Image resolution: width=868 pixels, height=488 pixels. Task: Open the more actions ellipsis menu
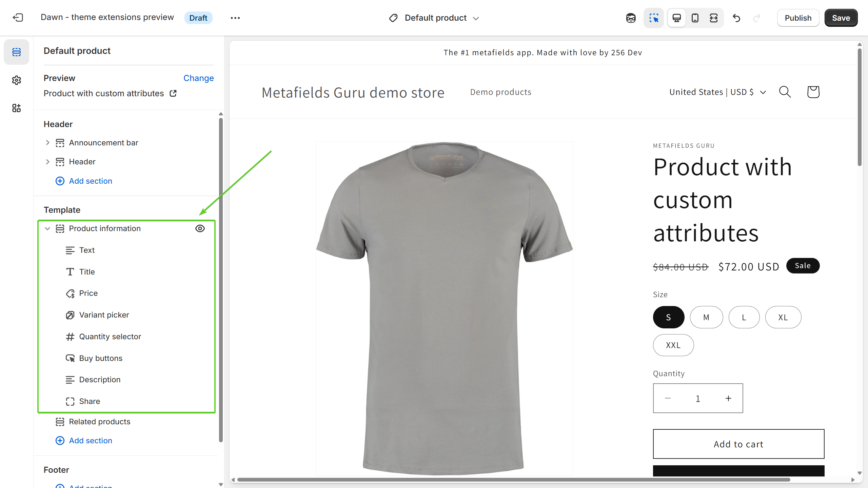[235, 18]
